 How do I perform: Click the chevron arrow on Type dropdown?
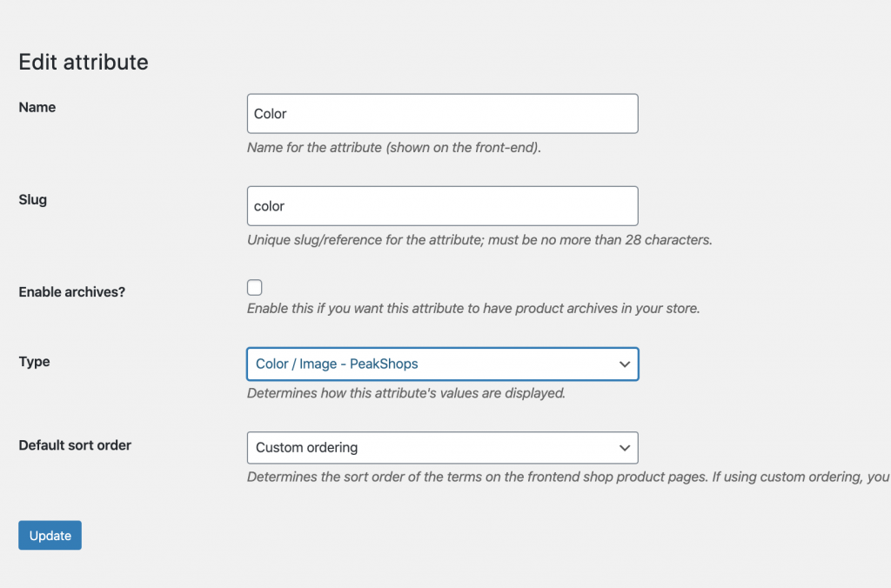click(x=625, y=364)
